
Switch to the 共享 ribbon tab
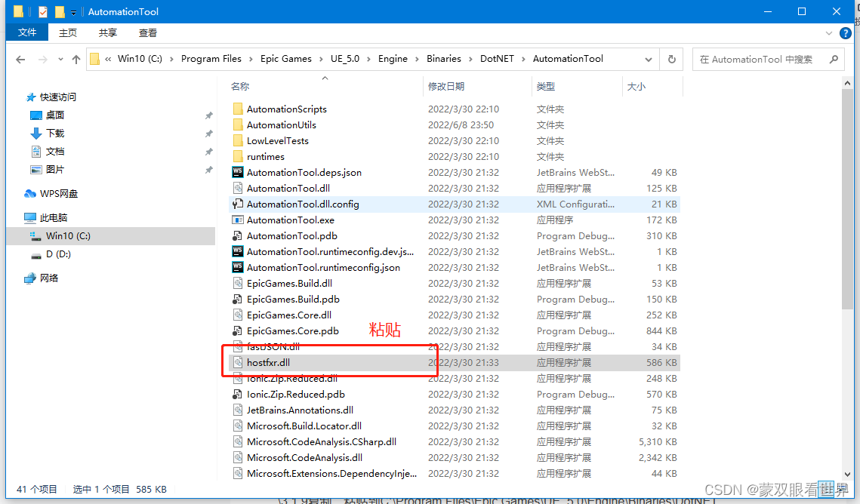point(108,33)
